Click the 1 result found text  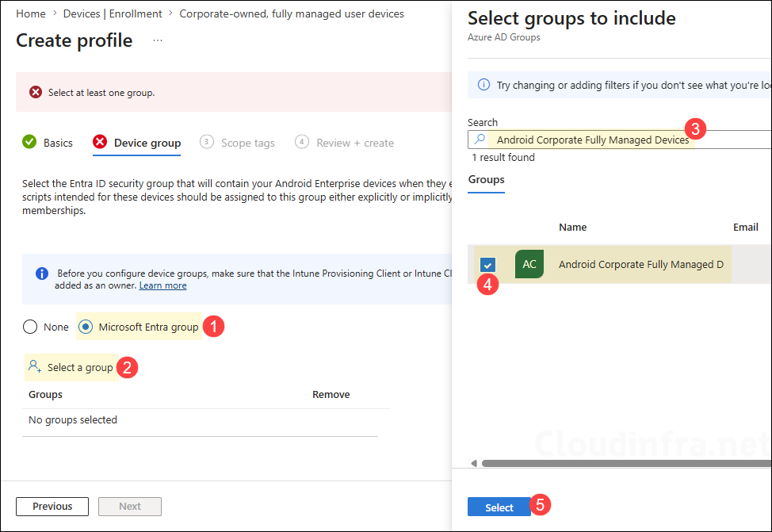click(x=503, y=158)
